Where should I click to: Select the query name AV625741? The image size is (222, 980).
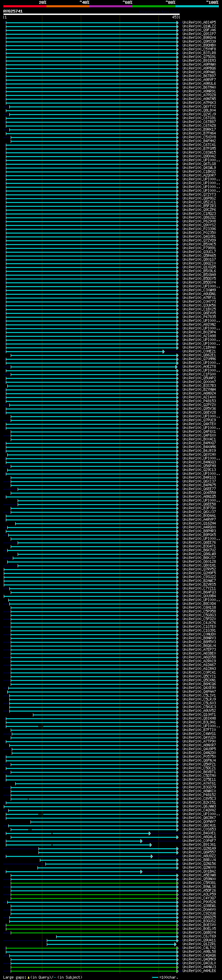[x=13, y=11]
